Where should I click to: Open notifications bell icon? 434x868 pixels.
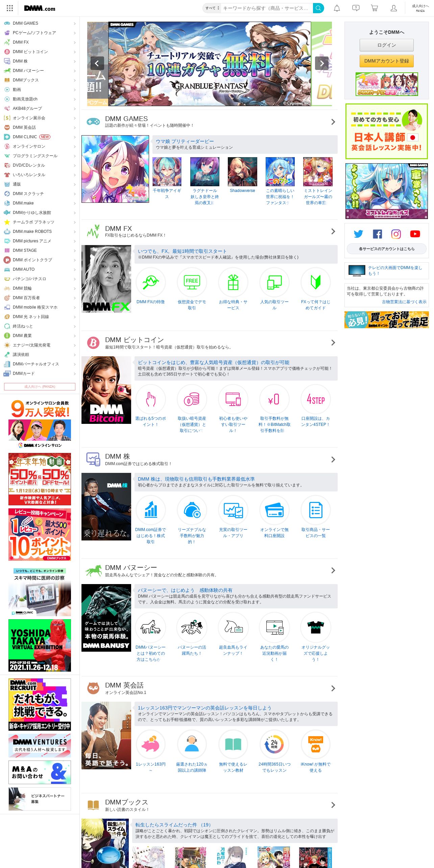[x=337, y=8]
